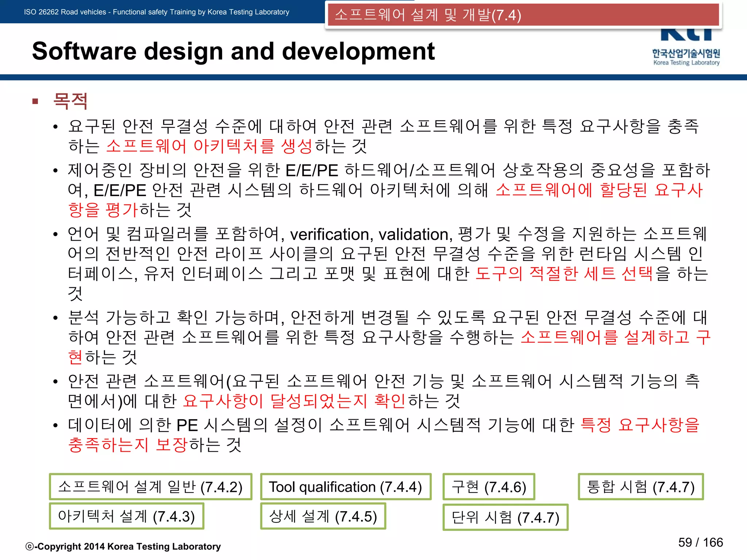Click the text 분석 가능하고 확인 가능하며

(177, 318)
